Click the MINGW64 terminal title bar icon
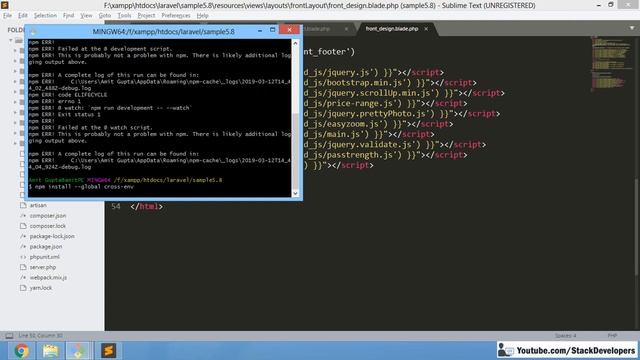Screen dimensions: 640x360 coord(33,31)
